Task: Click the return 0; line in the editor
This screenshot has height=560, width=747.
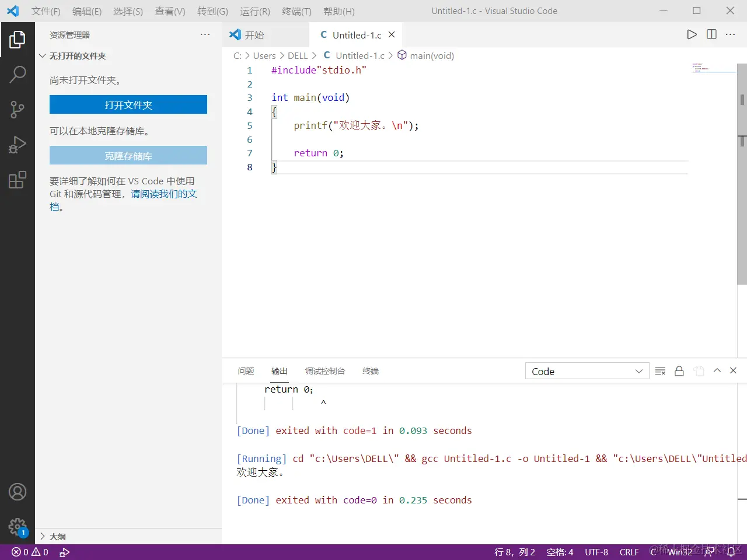Action: [319, 153]
